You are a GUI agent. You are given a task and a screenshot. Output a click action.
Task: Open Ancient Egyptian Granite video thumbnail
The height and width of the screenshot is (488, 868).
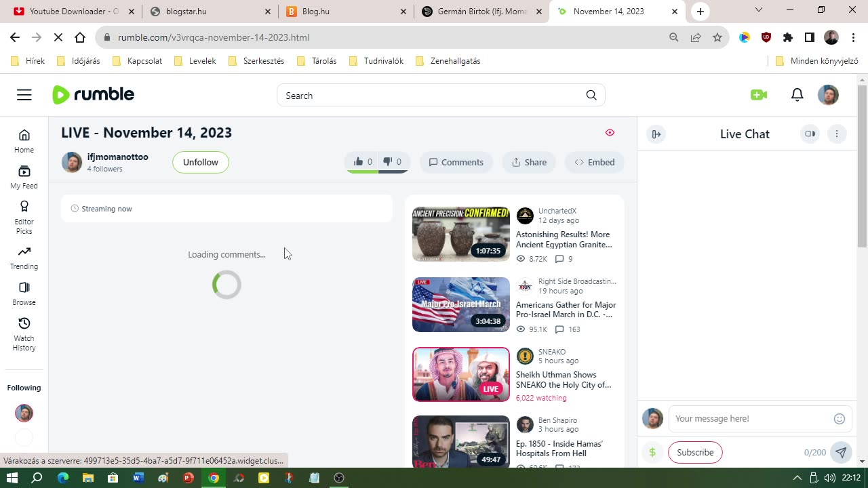tap(461, 234)
